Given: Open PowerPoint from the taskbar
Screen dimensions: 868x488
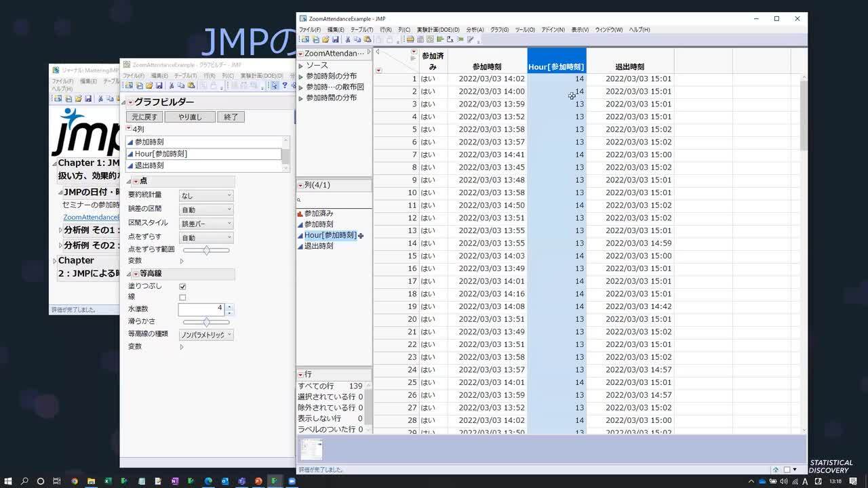Looking at the screenshot, I should 258,481.
